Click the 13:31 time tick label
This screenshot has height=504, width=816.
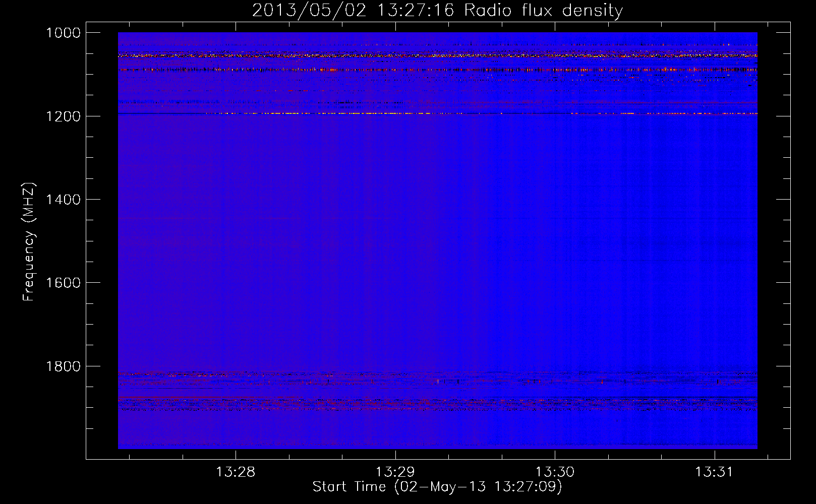tap(714, 472)
